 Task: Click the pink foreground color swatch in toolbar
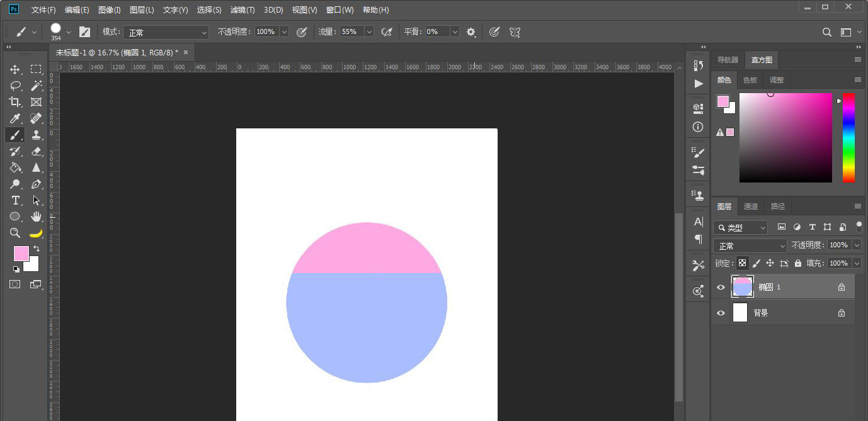[x=21, y=253]
